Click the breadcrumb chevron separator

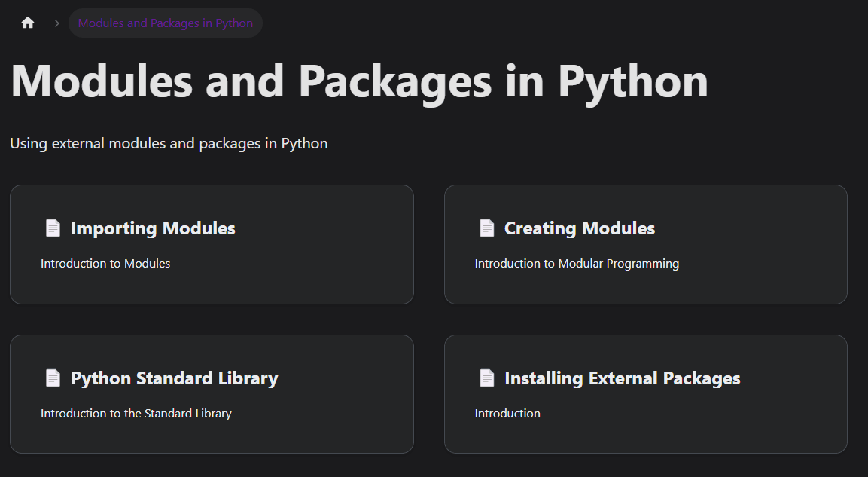pos(56,23)
